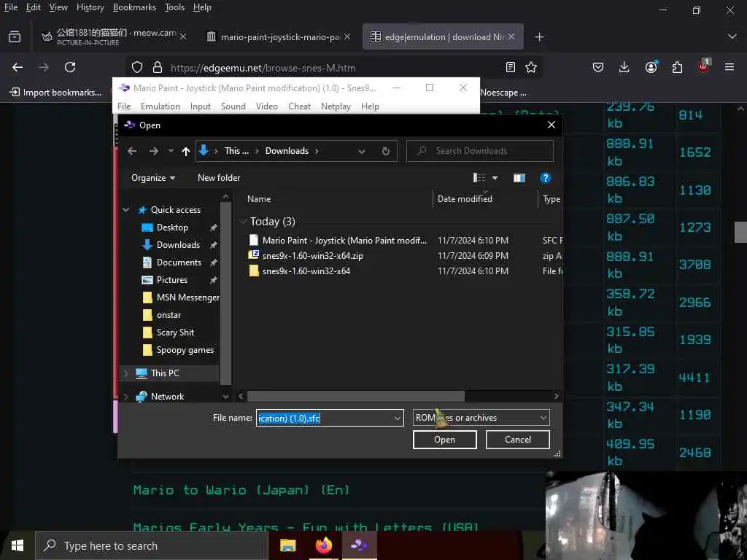
Task: Expand Network tree node
Action: pos(125,396)
